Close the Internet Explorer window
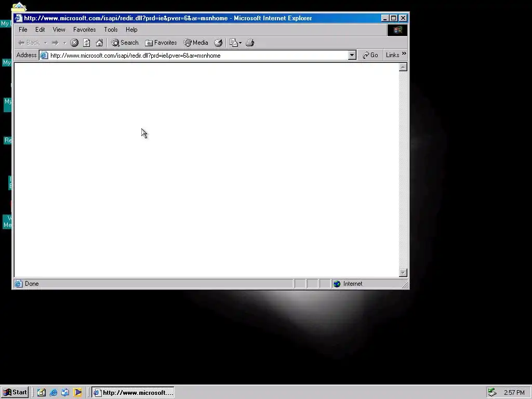 403,18
